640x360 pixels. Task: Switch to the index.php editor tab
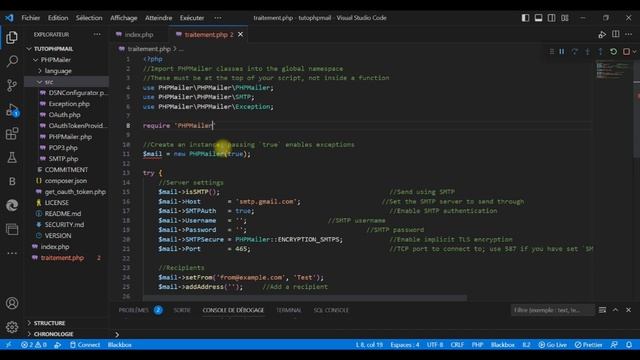coord(139,35)
